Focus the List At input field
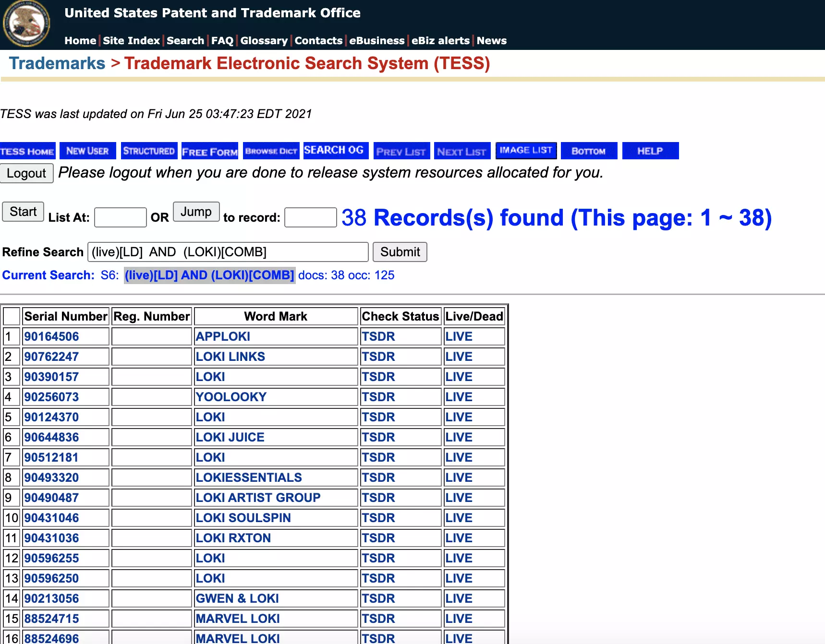 coord(121,217)
